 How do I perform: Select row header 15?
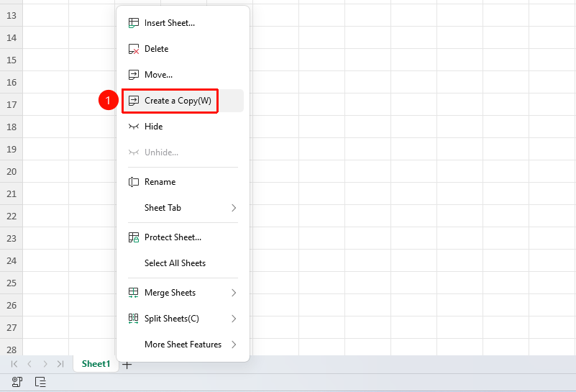(12, 60)
